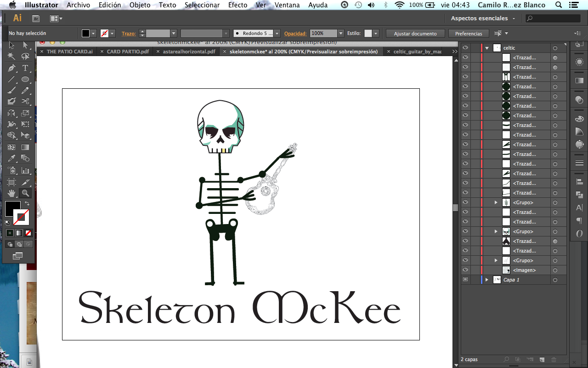Pick the Scissors tool
The image size is (588, 368).
25,101
